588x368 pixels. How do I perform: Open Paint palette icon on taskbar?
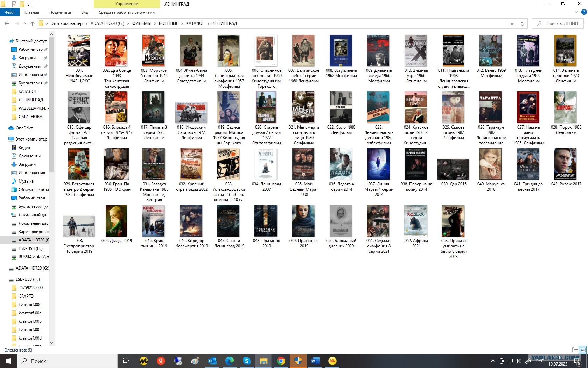195,361
